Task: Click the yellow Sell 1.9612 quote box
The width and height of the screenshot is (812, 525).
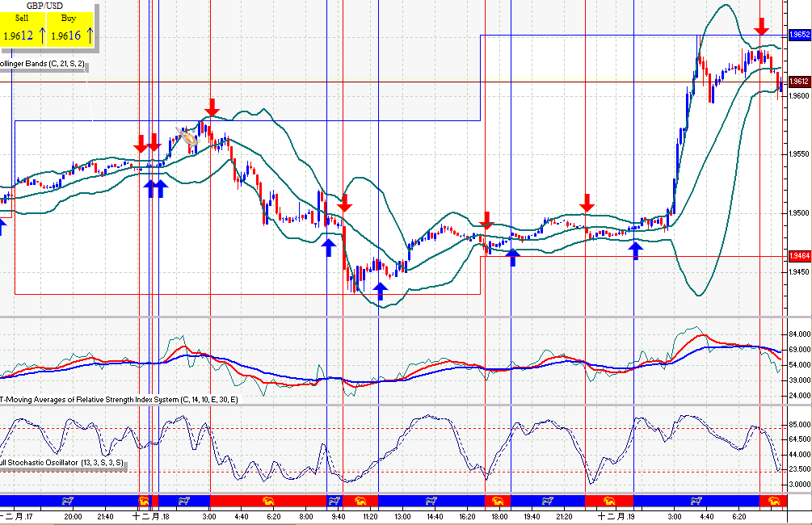Action: pyautogui.click(x=23, y=30)
